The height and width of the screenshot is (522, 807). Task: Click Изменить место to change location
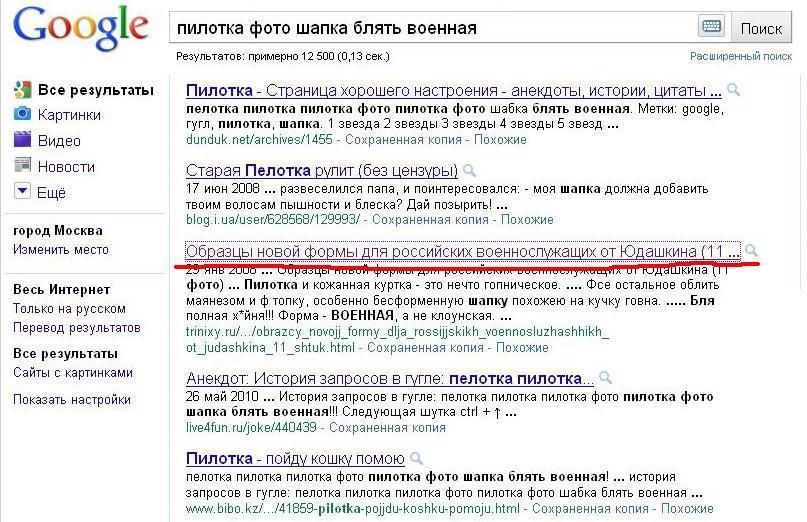tap(61, 249)
